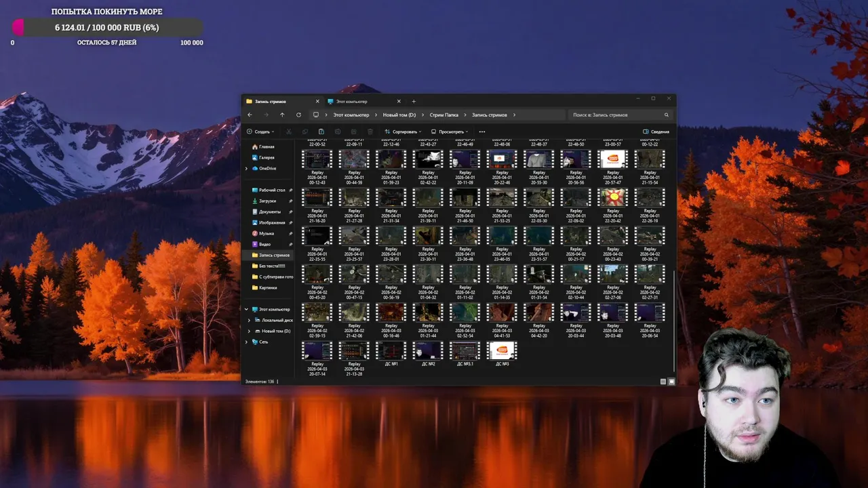Image resolution: width=868 pixels, height=488 pixels.
Task: Go back using the back arrow
Action: pyautogui.click(x=250, y=115)
